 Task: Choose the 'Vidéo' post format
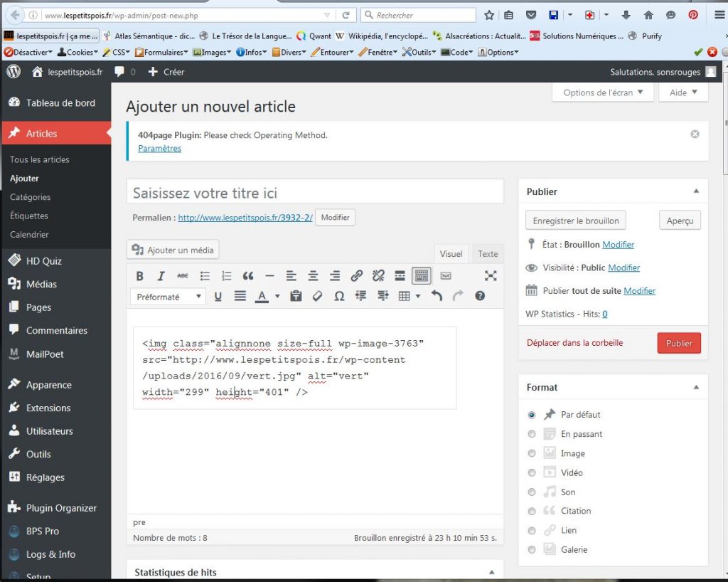coord(532,472)
